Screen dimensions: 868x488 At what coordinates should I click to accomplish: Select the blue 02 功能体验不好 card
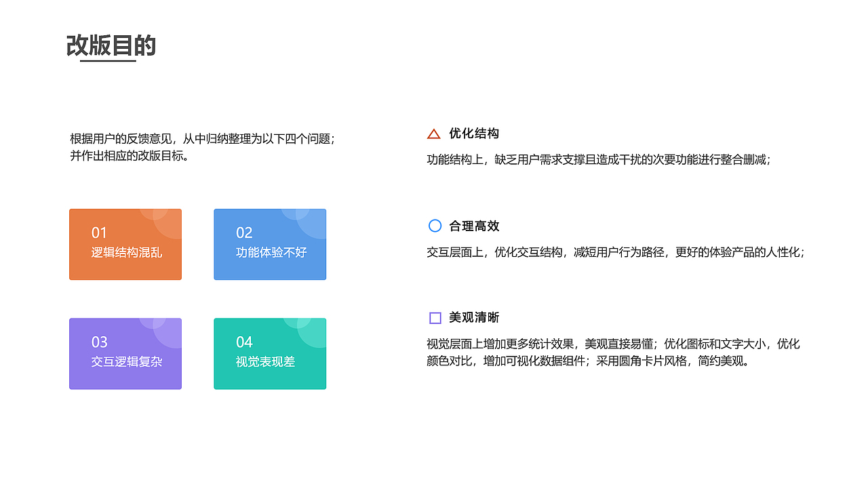point(270,244)
